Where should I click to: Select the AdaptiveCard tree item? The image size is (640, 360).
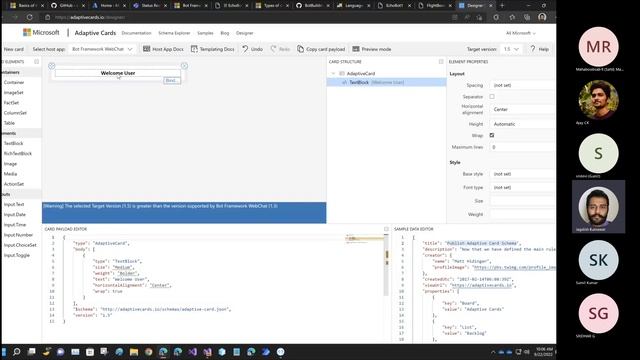tap(361, 73)
